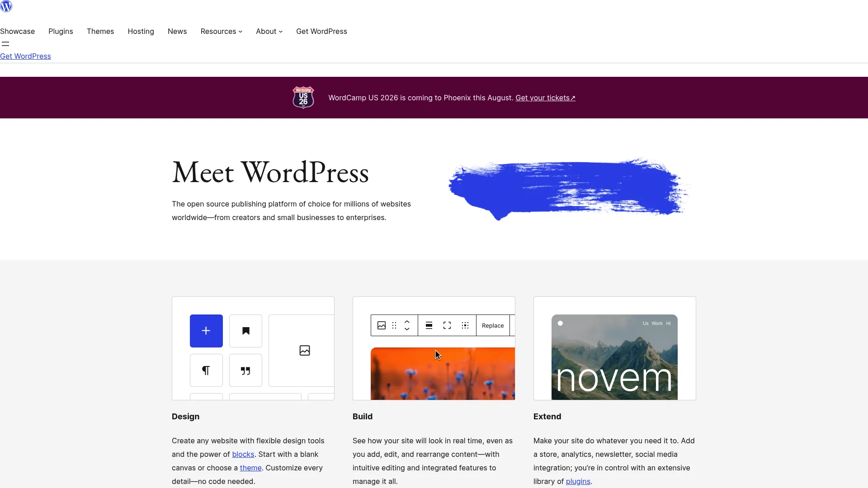
Task: Click the Replace toolbar button
Action: point(493,325)
